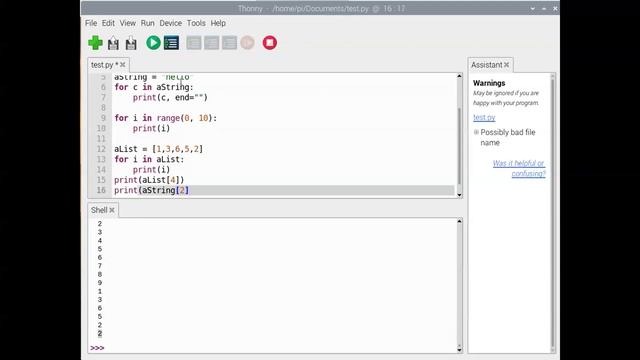The width and height of the screenshot is (640, 360).
Task: Click the greyed Resume toolbar icon
Action: pos(247,43)
